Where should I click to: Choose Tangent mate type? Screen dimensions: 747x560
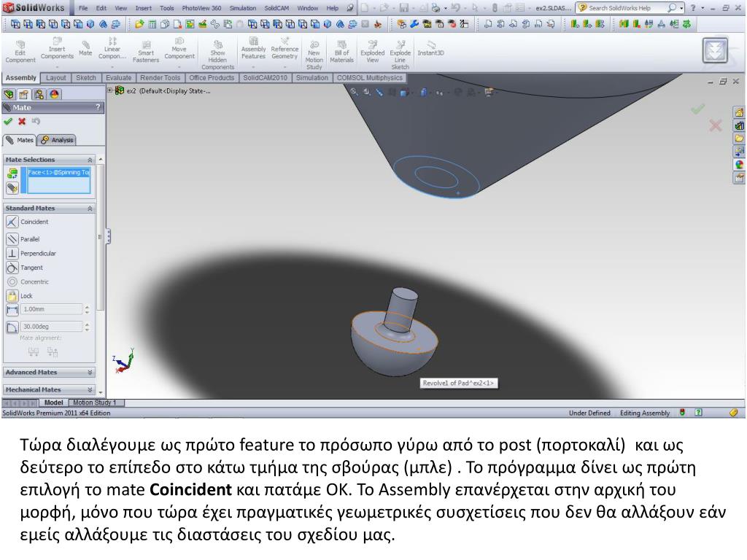click(x=12, y=268)
